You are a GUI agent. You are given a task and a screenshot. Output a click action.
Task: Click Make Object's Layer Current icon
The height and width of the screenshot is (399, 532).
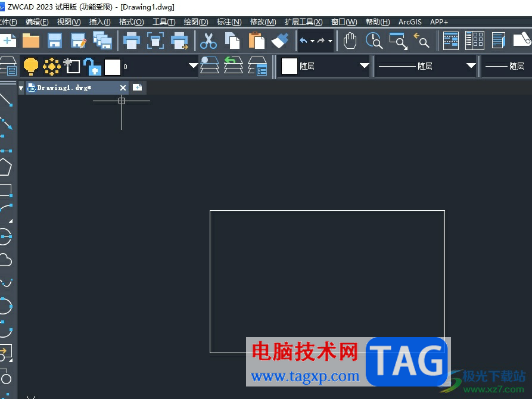click(x=209, y=65)
